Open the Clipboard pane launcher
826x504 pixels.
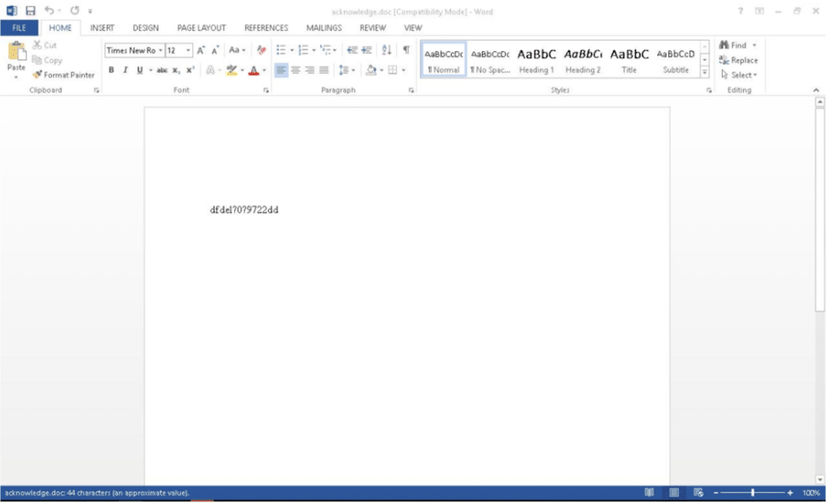pos(96,90)
